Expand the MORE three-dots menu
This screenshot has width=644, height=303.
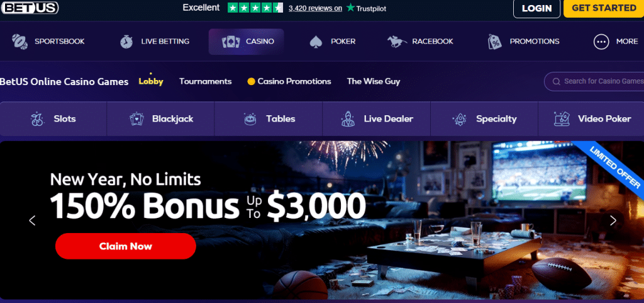click(x=601, y=42)
